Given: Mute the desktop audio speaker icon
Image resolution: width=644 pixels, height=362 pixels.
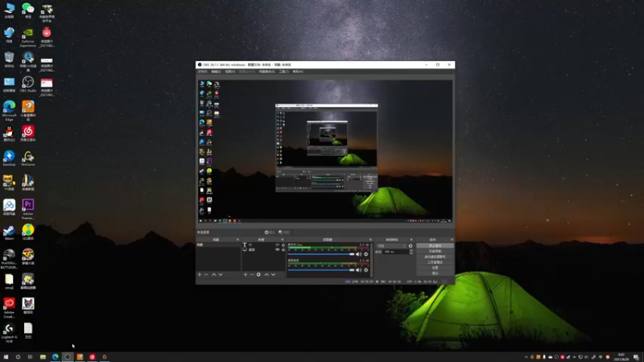Looking at the screenshot, I should (358, 270).
